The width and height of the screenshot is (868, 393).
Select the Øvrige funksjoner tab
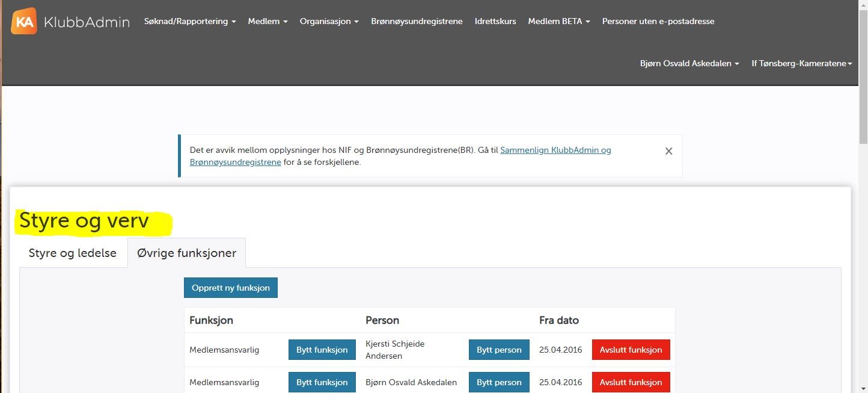(x=186, y=253)
